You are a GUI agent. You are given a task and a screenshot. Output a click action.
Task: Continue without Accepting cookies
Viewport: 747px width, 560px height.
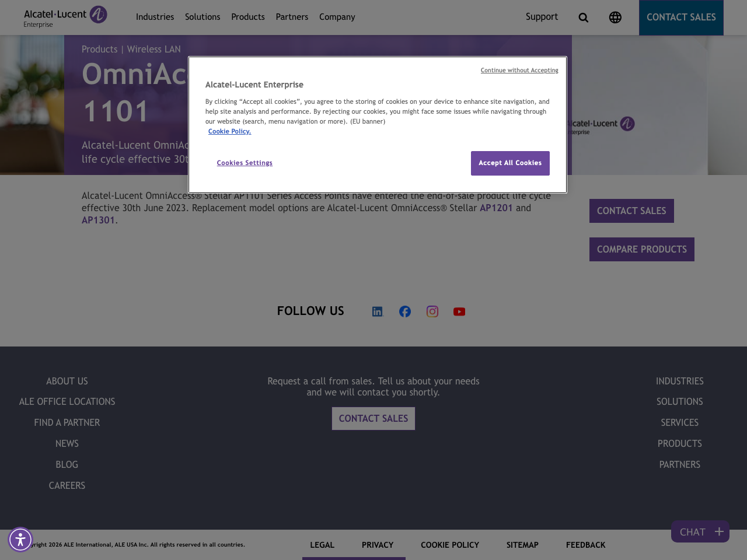coord(519,69)
